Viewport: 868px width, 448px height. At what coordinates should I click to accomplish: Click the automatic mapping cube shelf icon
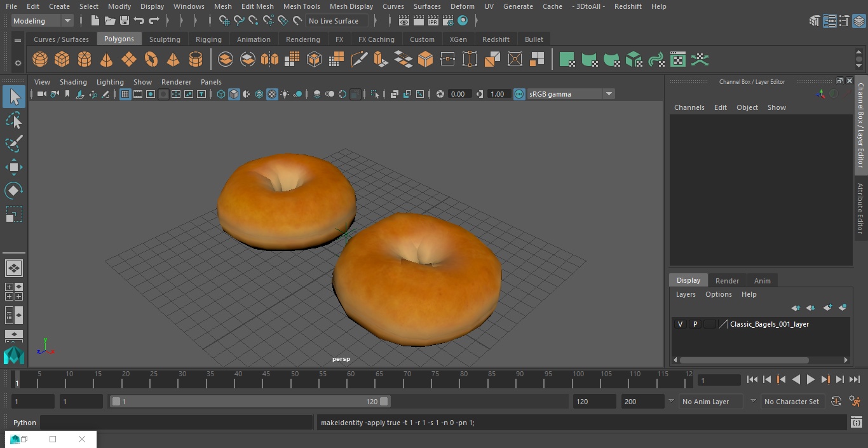(634, 60)
